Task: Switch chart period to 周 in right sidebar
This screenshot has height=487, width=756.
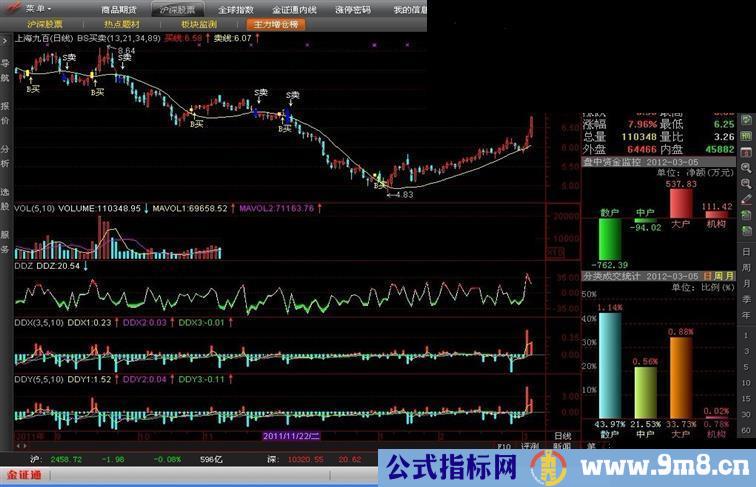Action: [x=746, y=268]
